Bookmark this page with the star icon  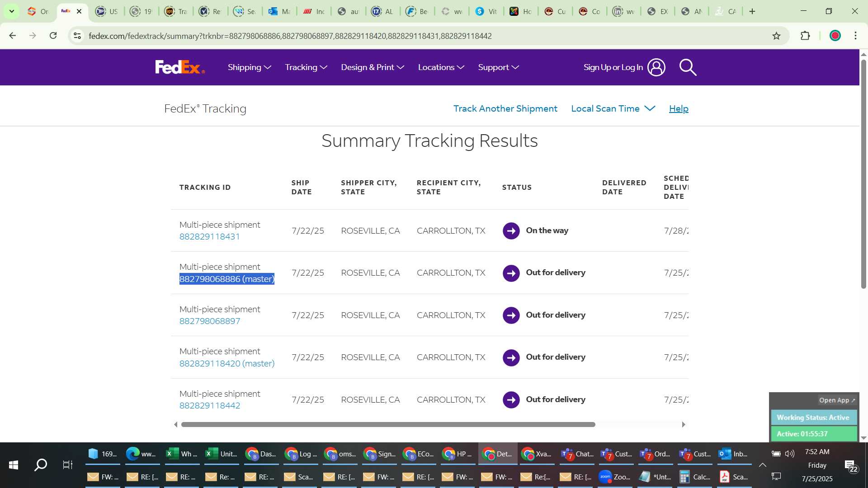pos(776,36)
